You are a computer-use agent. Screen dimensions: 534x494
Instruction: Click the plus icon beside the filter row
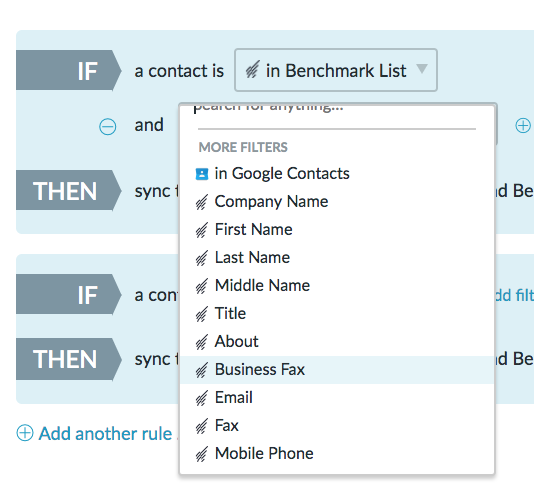pyautogui.click(x=523, y=126)
